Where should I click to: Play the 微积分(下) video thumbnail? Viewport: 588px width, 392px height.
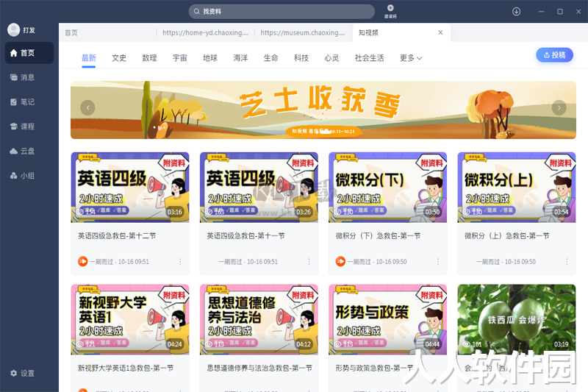pyautogui.click(x=388, y=188)
